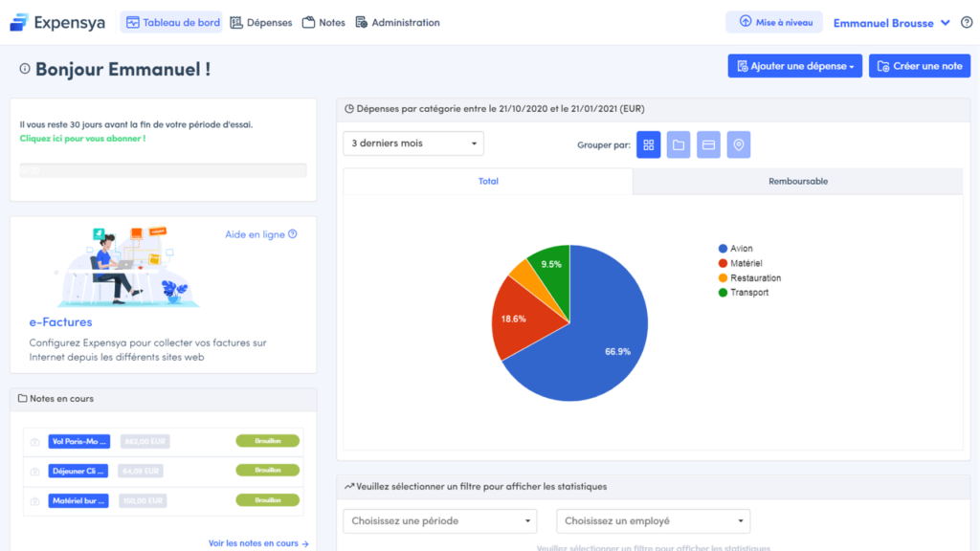Click the subscribe link Cliquez ici pour vous abonner
Viewport: 980px width, 551px height.
click(82, 139)
